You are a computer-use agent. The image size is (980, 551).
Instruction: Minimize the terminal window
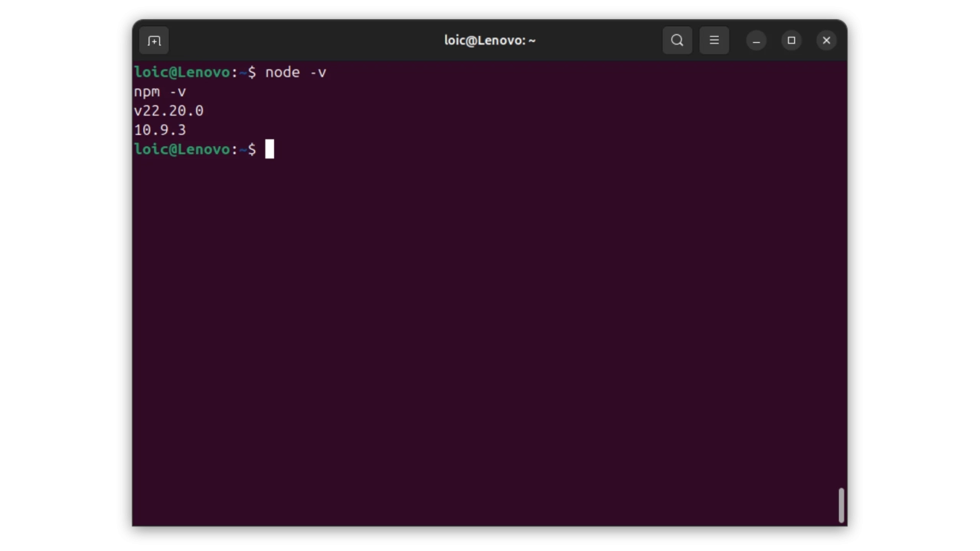tap(756, 41)
